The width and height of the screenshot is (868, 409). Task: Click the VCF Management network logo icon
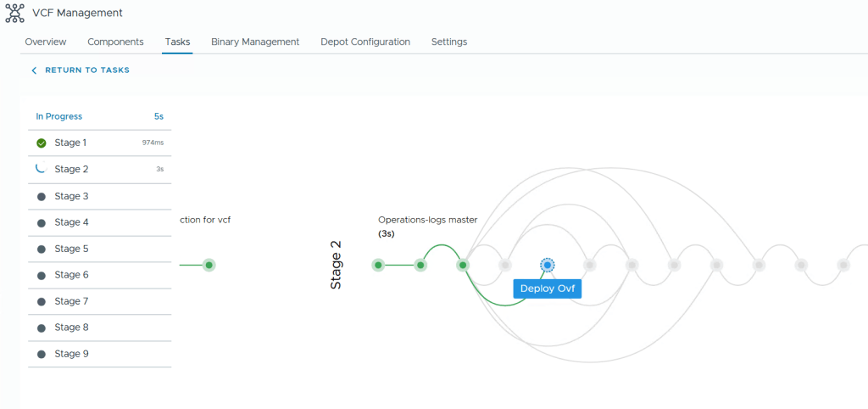tap(14, 14)
